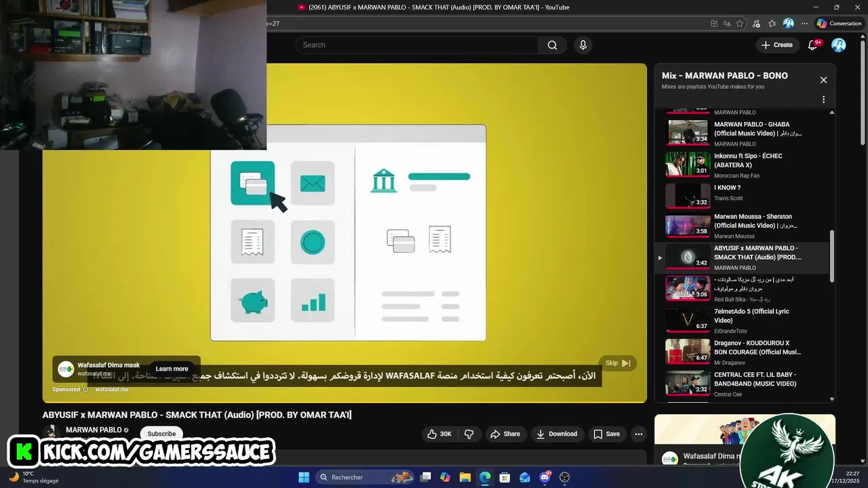Switch to Microsoft Edge taskbar icon
Viewport: 868px width, 488px height.
tap(485, 477)
